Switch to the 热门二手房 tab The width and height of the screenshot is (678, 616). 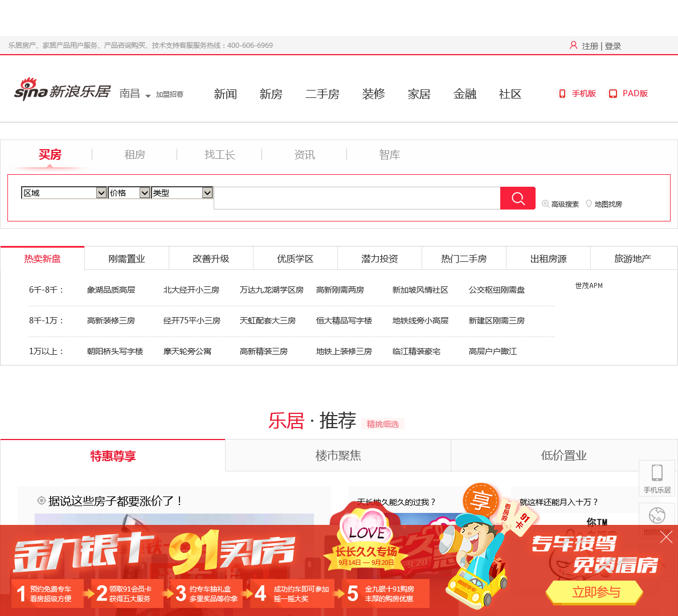(x=464, y=258)
